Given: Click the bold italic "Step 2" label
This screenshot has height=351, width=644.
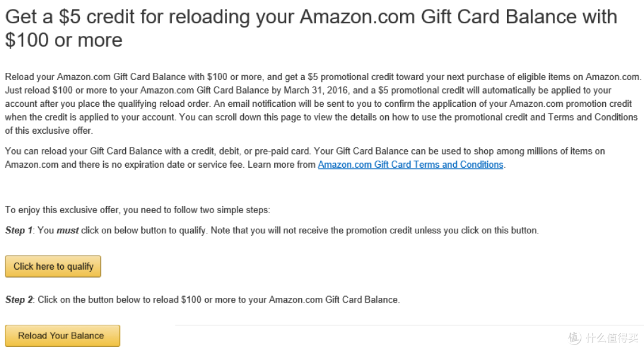Looking at the screenshot, I should (x=18, y=300).
